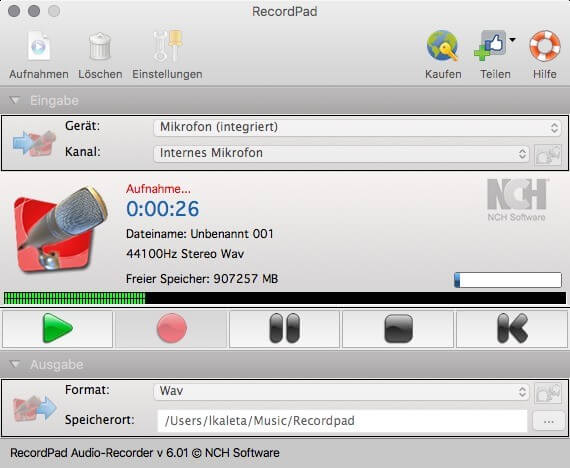Jump to start with rewind button
Screen dimensions: 570x468
(x=512, y=329)
